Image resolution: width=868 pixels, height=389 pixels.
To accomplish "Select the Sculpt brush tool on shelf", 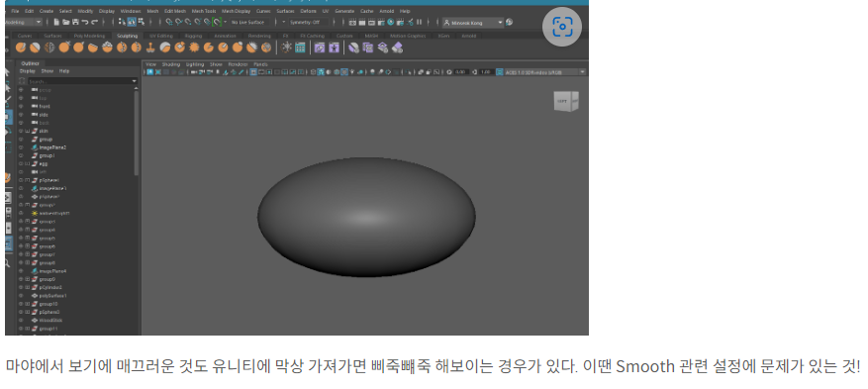I will pyautogui.click(x=21, y=48).
